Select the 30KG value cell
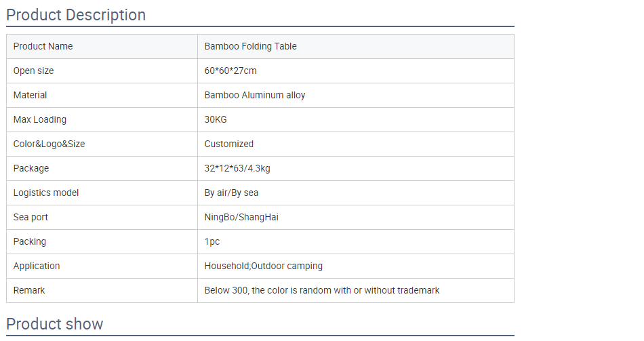Viewport: 644px width, 341px height. 356,119
